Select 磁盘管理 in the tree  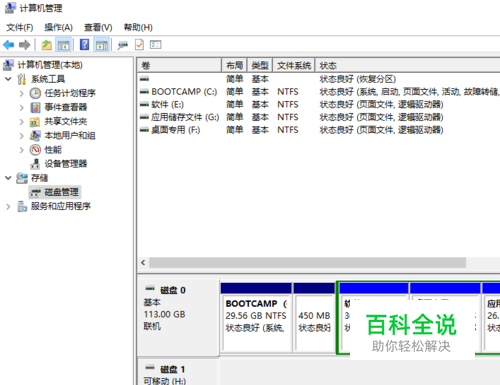[61, 192]
